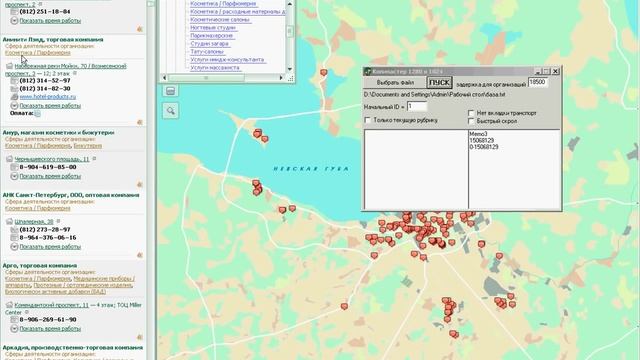Screen dimensions: 640x360
Task: Open Косметика / Парфюмерия in the rubric tree
Action: click(223, 4)
